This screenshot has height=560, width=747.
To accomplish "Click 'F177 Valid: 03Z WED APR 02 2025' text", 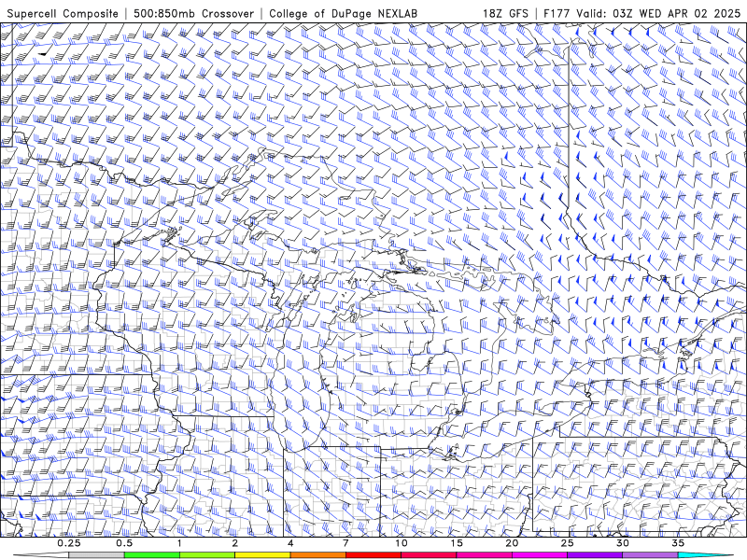I will (x=641, y=13).
